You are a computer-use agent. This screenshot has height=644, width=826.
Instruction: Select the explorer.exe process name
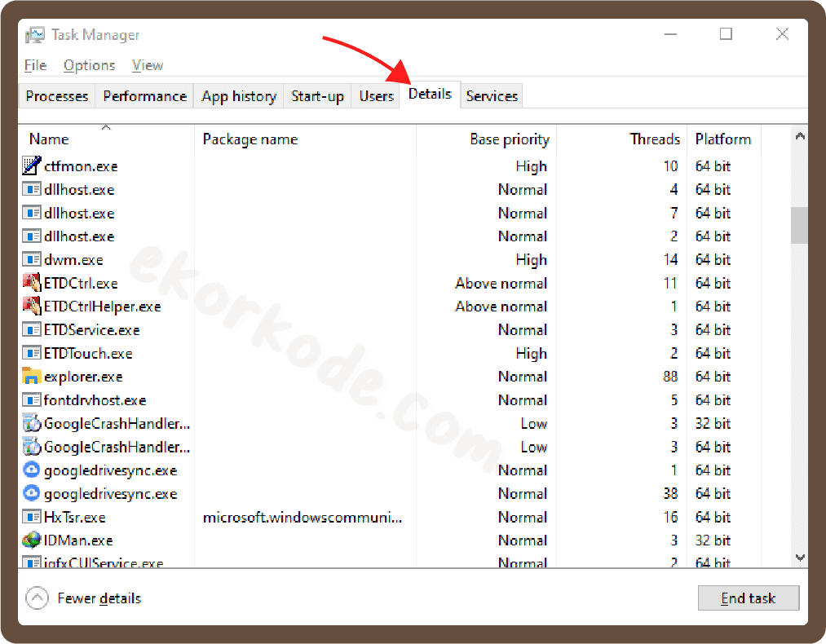(83, 377)
